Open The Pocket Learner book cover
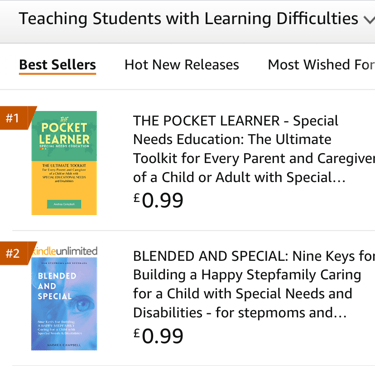This screenshot has width=375, height=366. pyautogui.click(x=64, y=163)
